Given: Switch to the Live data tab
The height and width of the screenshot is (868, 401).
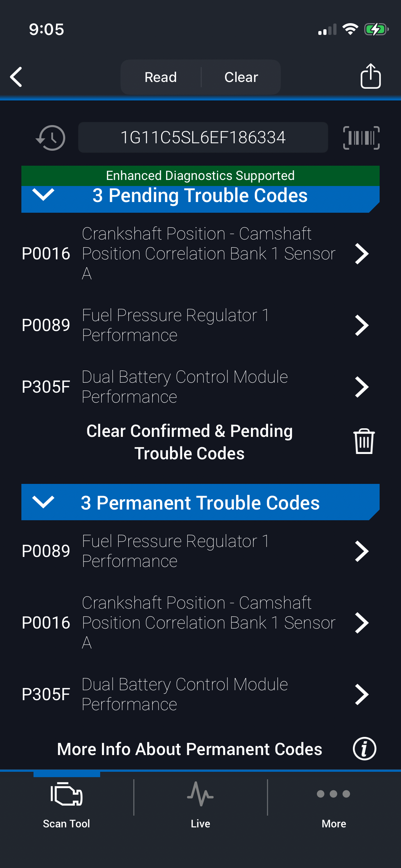Looking at the screenshot, I should [200, 802].
